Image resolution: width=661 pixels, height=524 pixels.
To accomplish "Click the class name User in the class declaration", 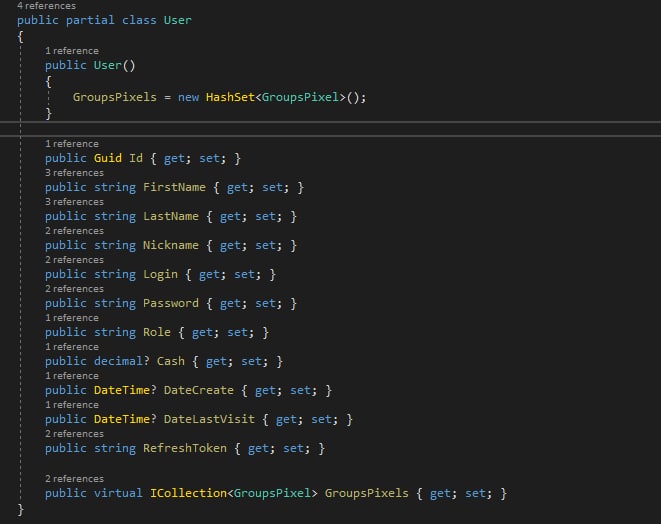I will [x=177, y=20].
